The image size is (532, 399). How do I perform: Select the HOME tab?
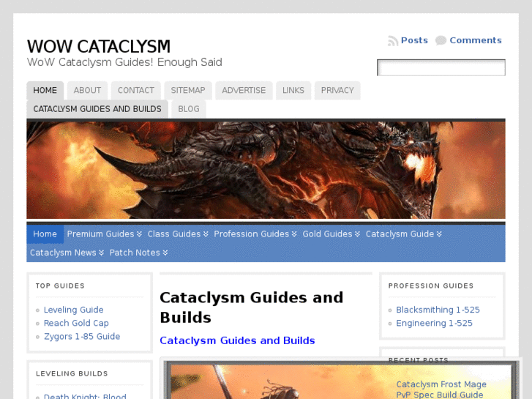point(45,90)
